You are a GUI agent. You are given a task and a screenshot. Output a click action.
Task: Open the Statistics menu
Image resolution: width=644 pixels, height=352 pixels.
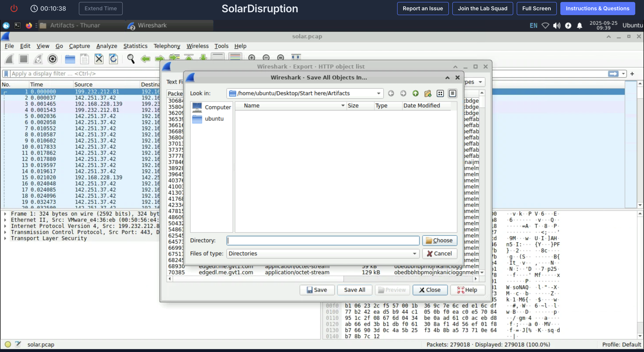(135, 46)
